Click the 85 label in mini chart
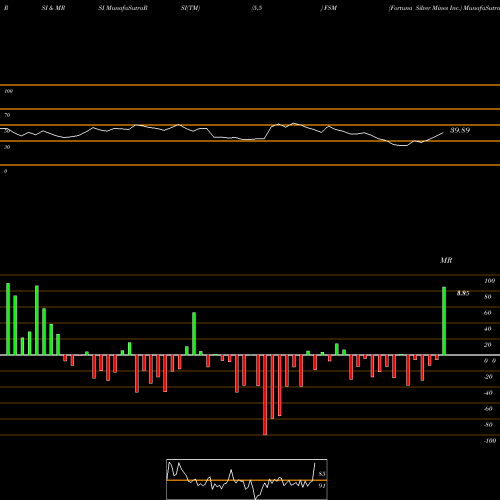The height and width of the screenshot is (500, 500). pyautogui.click(x=322, y=474)
